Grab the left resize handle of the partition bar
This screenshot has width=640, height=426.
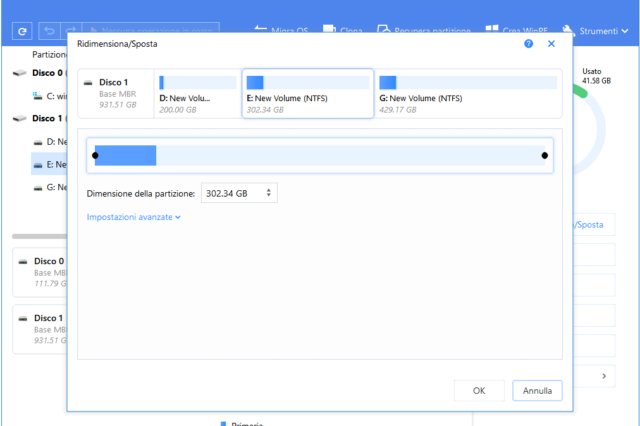coord(95,155)
